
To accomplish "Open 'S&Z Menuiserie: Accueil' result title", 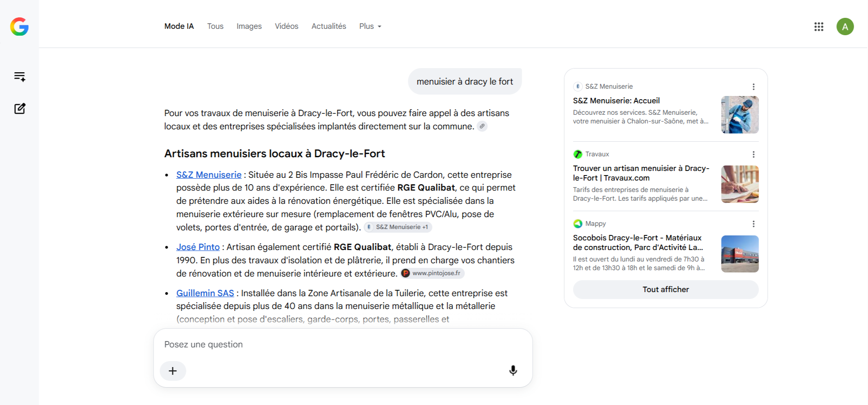I will point(616,101).
